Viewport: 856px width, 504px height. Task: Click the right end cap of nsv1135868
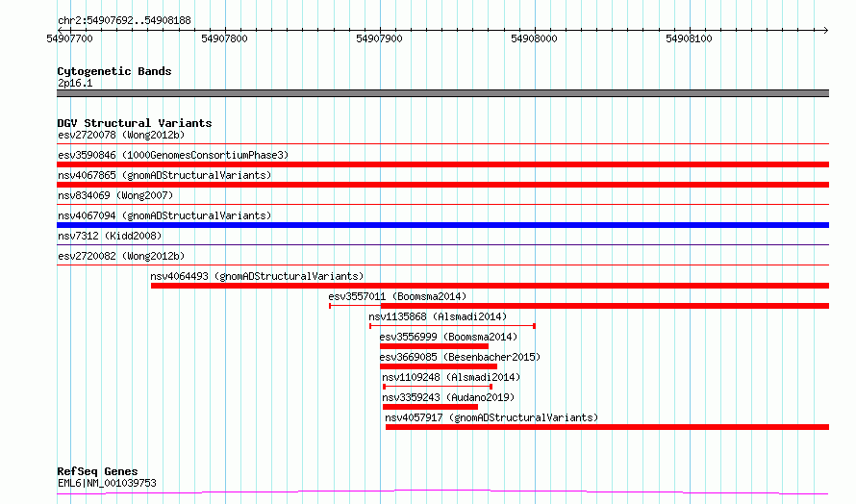(x=535, y=326)
